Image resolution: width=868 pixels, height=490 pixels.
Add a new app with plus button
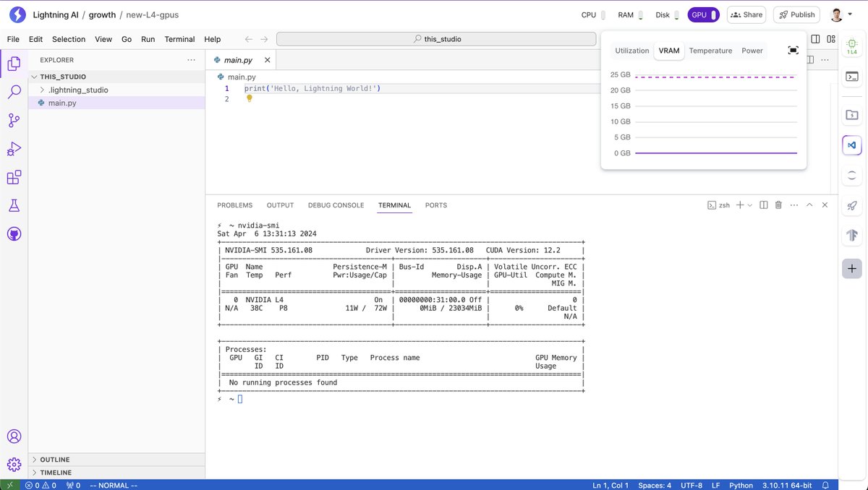pyautogui.click(x=851, y=268)
